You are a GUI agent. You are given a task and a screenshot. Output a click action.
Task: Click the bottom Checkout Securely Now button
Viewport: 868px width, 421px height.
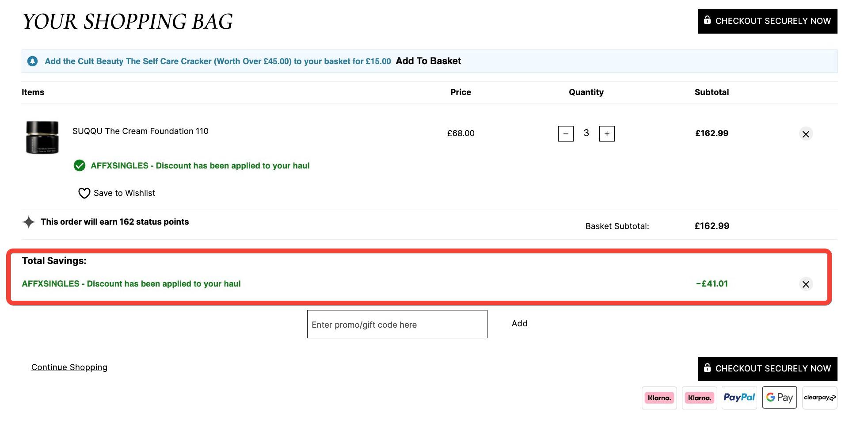[x=767, y=369]
